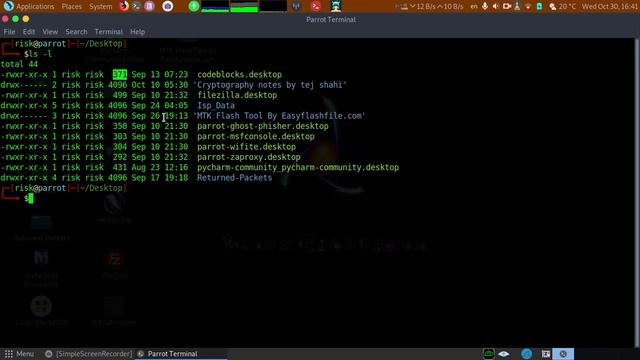640x360 pixels.
Task: Click codeblocks.desktop in the listing
Action: [x=239, y=75]
